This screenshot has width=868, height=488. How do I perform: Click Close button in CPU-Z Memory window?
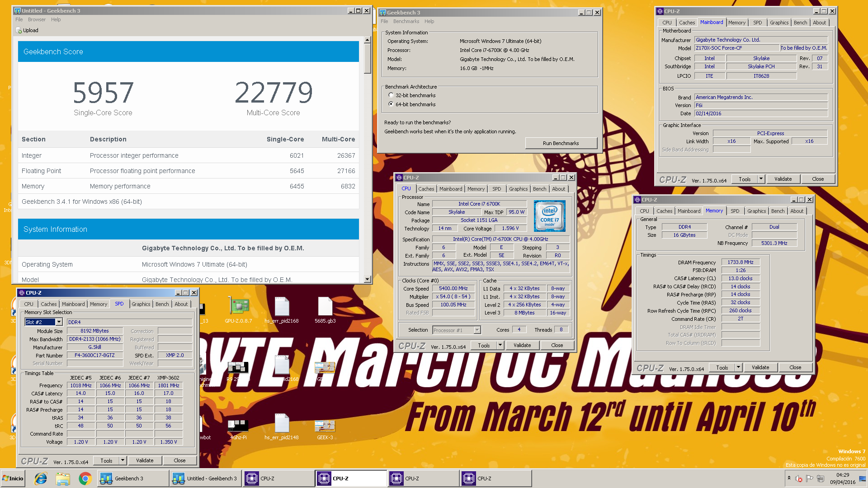[795, 367]
